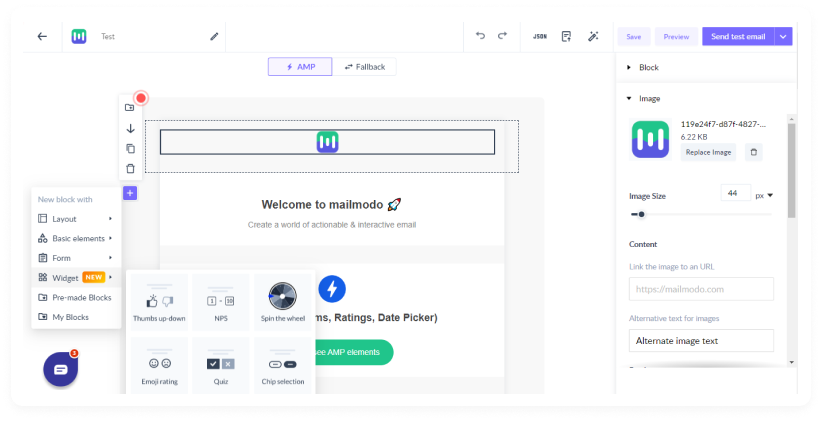The width and height of the screenshot is (822, 421).
Task: Click the image preview thumbnail in panel
Action: pyautogui.click(x=651, y=139)
